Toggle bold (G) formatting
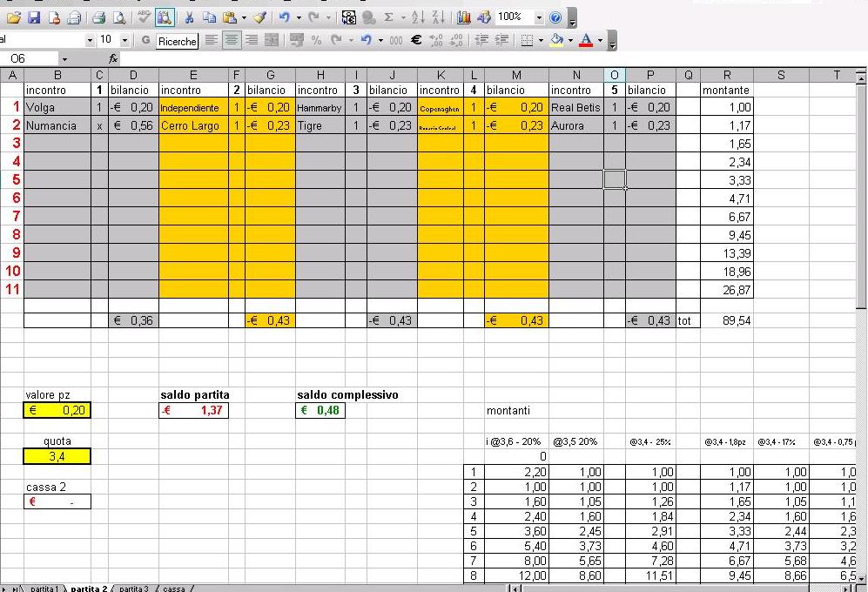This screenshot has height=592, width=868. tap(145, 40)
